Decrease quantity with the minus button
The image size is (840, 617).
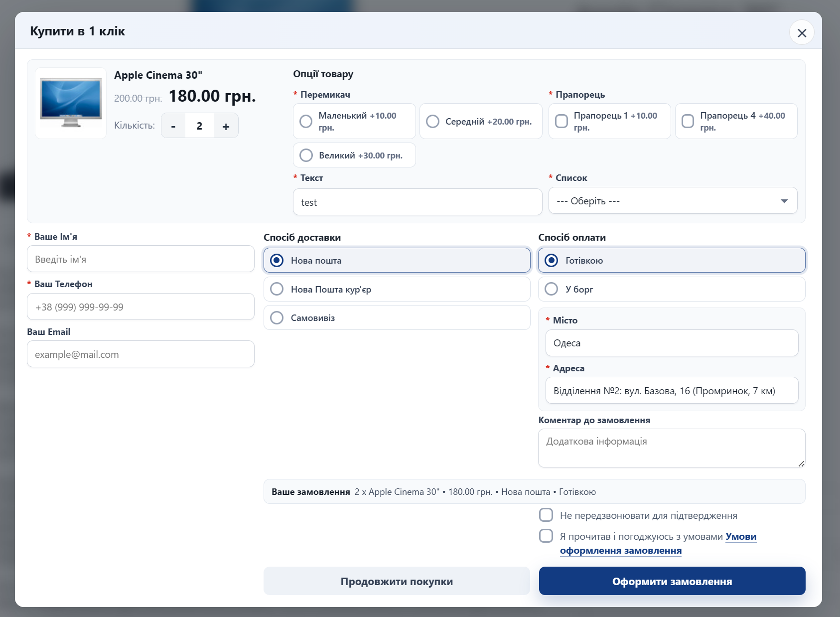tap(173, 126)
